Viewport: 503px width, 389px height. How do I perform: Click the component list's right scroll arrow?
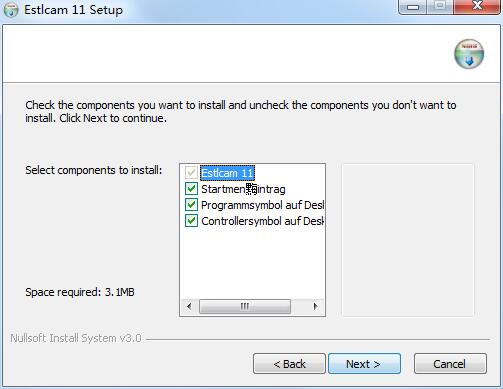tap(315, 306)
